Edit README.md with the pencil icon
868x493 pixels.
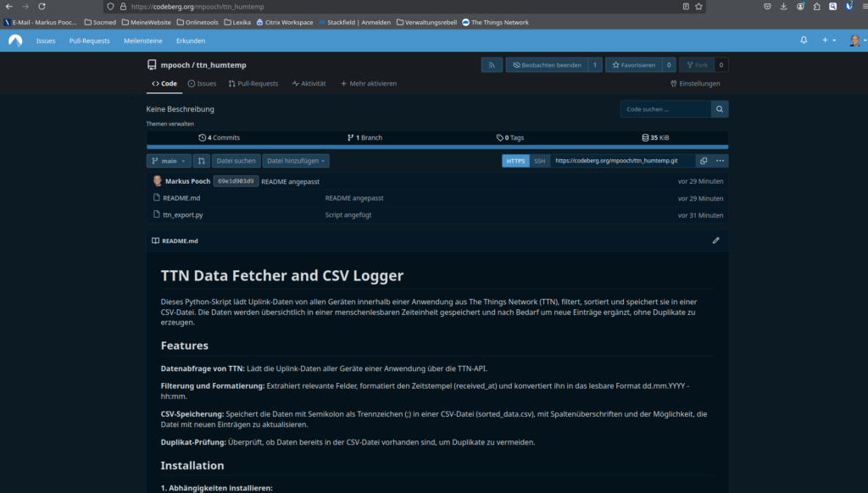click(x=715, y=241)
